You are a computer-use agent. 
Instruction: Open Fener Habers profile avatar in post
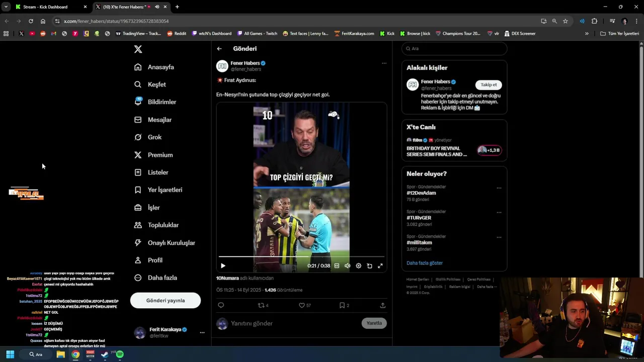(222, 66)
